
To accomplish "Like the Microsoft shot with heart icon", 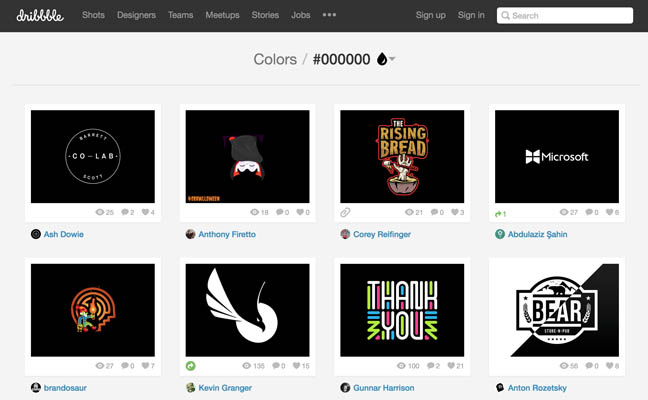I will [x=610, y=212].
